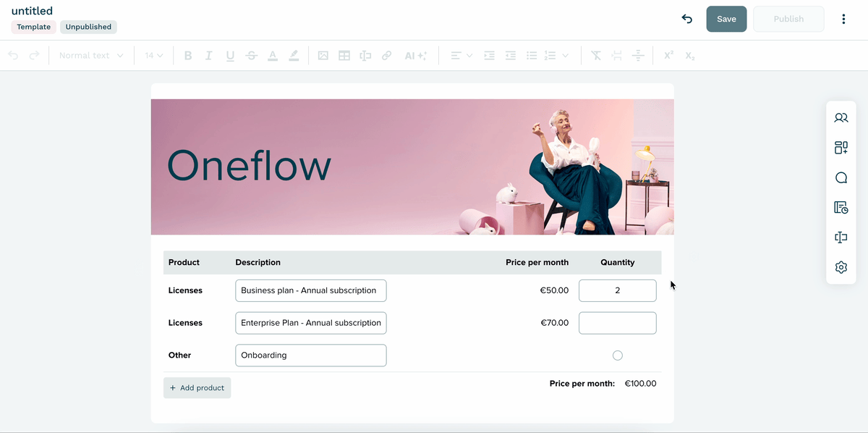Insert a link from the toolbar
The height and width of the screenshot is (433, 868).
(387, 56)
